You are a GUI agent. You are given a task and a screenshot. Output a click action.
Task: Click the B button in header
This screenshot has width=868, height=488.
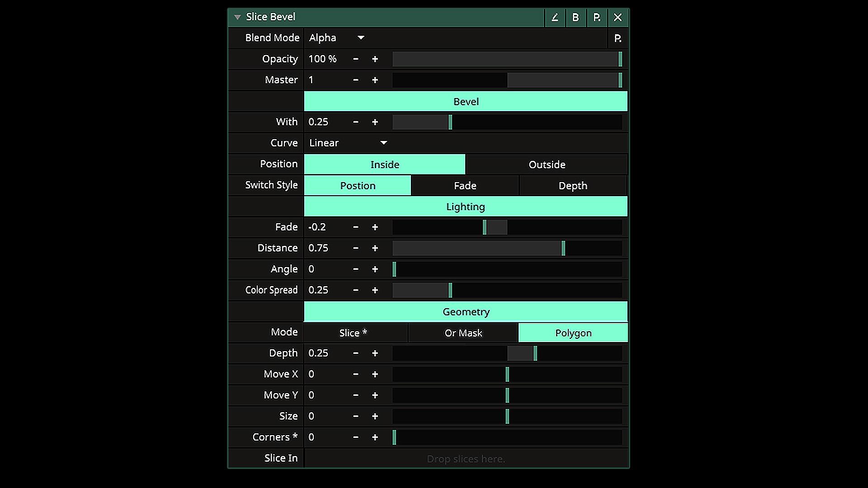tap(576, 17)
